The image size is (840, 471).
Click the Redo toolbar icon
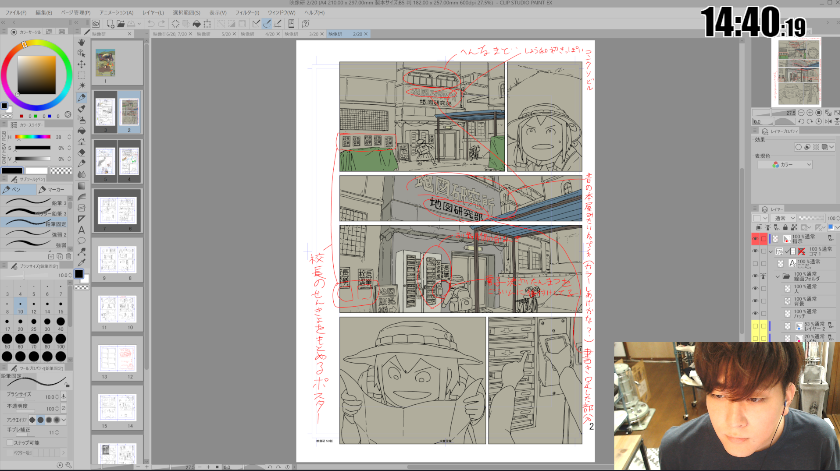point(161,24)
